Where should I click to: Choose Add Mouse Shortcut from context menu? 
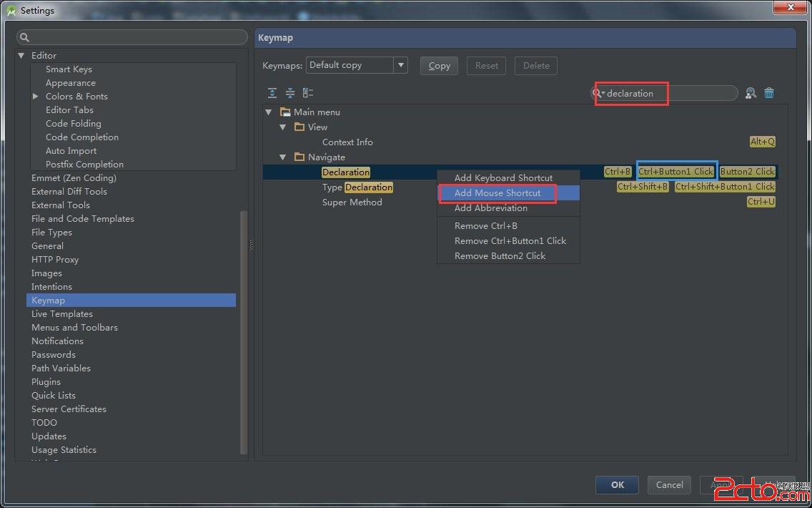click(x=497, y=193)
